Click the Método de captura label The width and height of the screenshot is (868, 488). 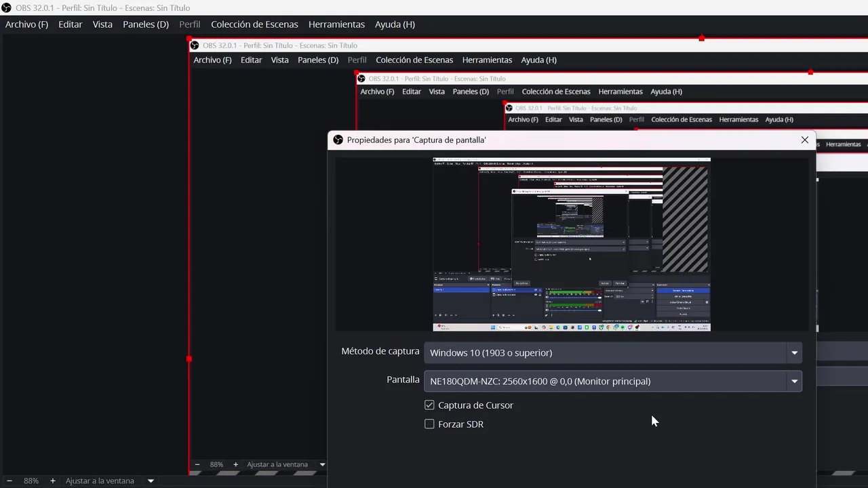[x=380, y=351]
